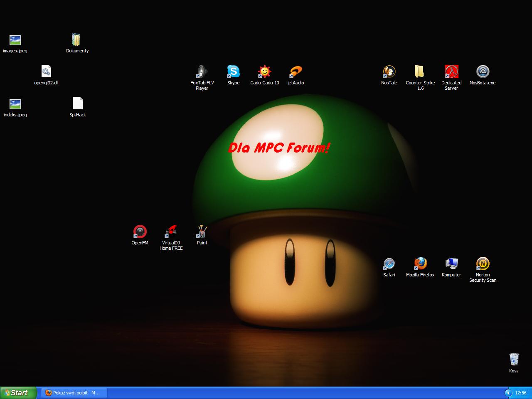Open the Counter-Strike 1.6 folder
Viewport: 532px width, 399px height.
point(420,71)
